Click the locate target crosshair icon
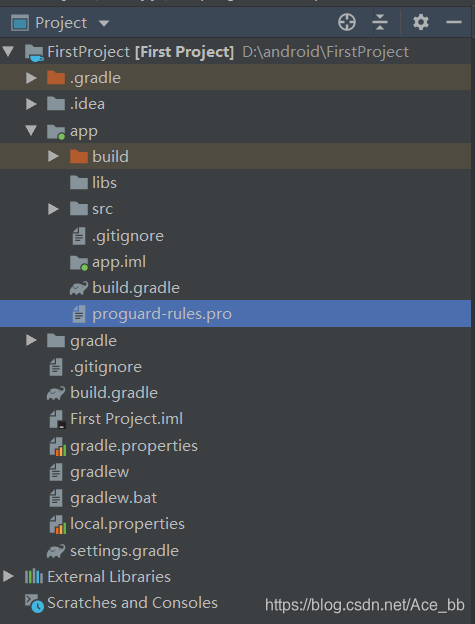The width and height of the screenshot is (475, 624). tap(347, 22)
